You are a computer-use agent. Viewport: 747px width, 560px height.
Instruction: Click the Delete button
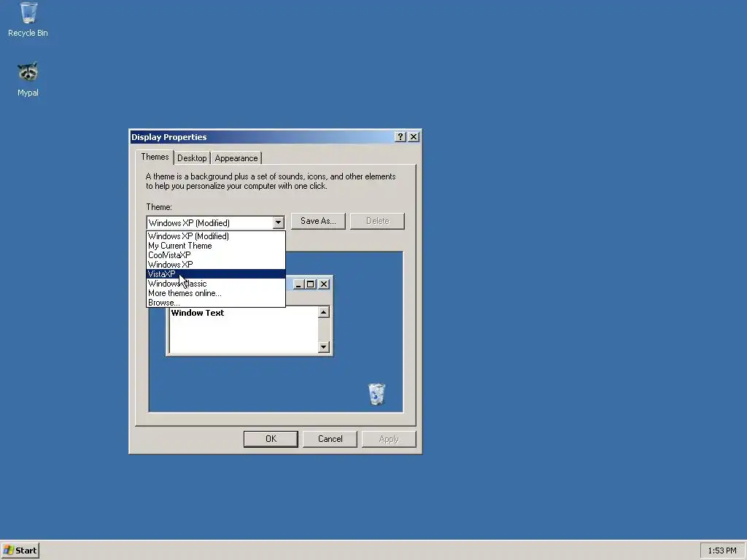coord(377,221)
